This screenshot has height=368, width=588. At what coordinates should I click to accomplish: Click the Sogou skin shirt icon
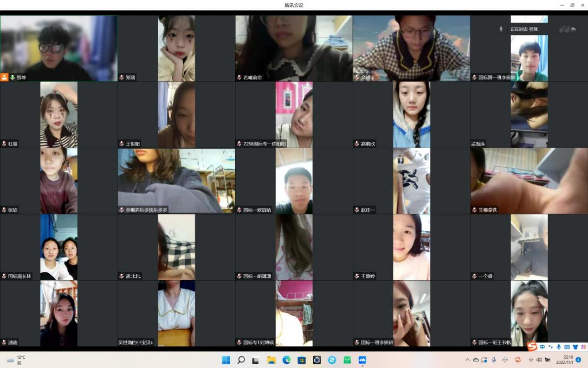pos(575,347)
